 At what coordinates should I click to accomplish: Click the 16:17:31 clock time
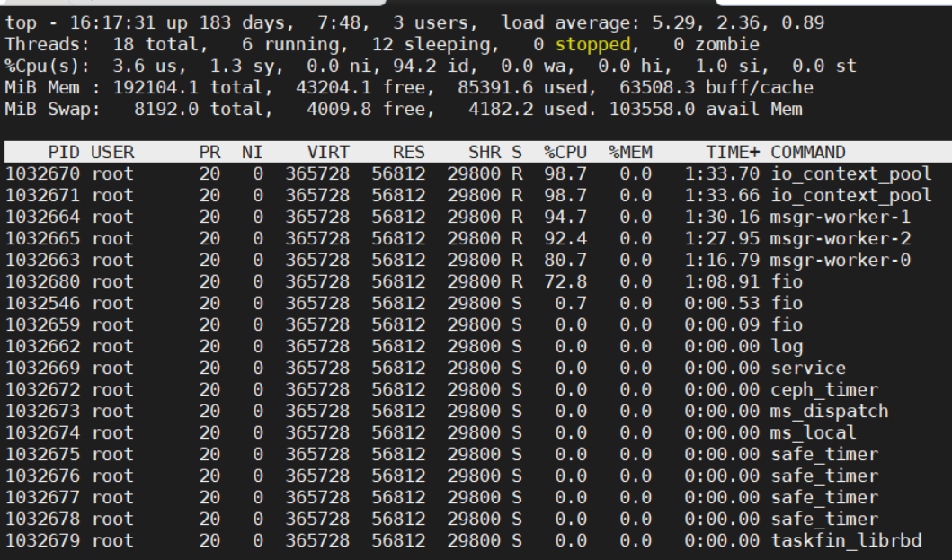112,23
